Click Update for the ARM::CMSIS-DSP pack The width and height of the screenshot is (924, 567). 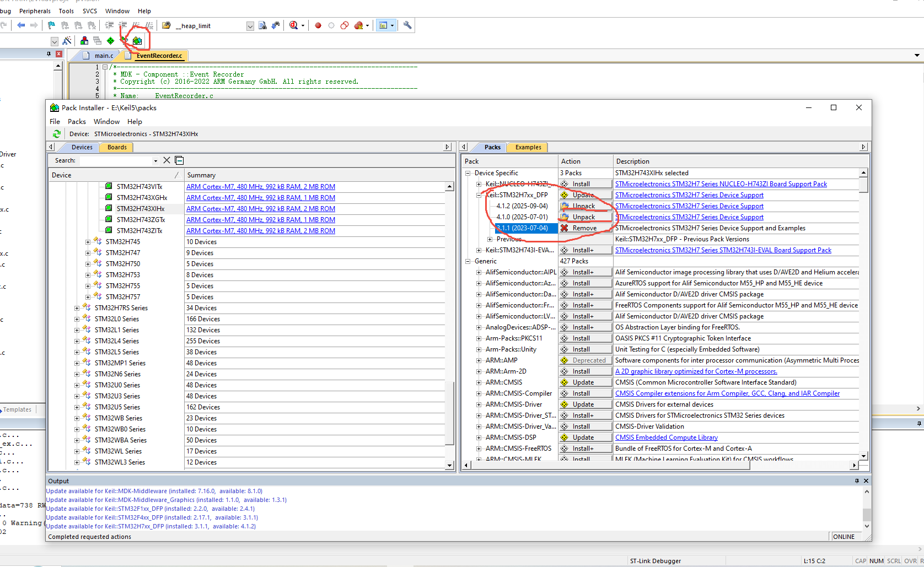[585, 438]
